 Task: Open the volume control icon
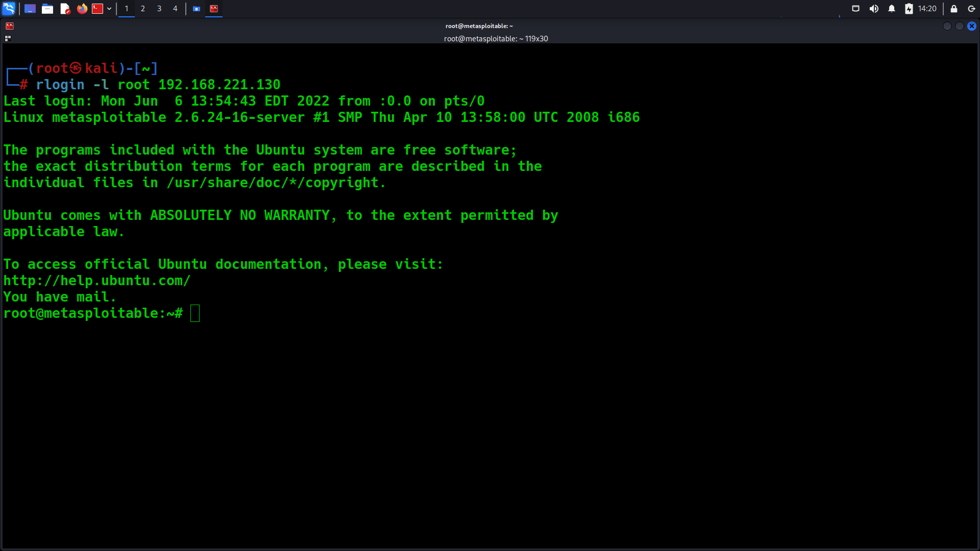(874, 9)
